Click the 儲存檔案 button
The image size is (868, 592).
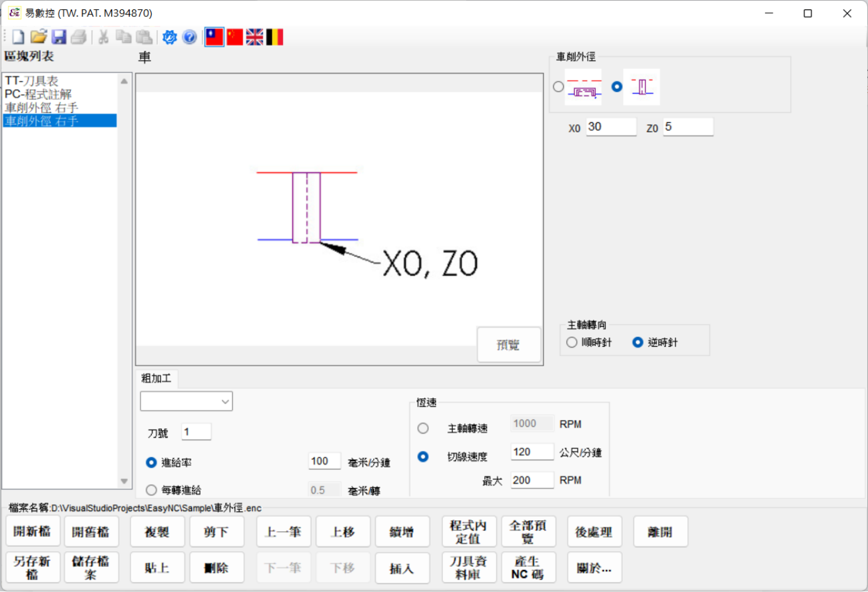(x=91, y=568)
